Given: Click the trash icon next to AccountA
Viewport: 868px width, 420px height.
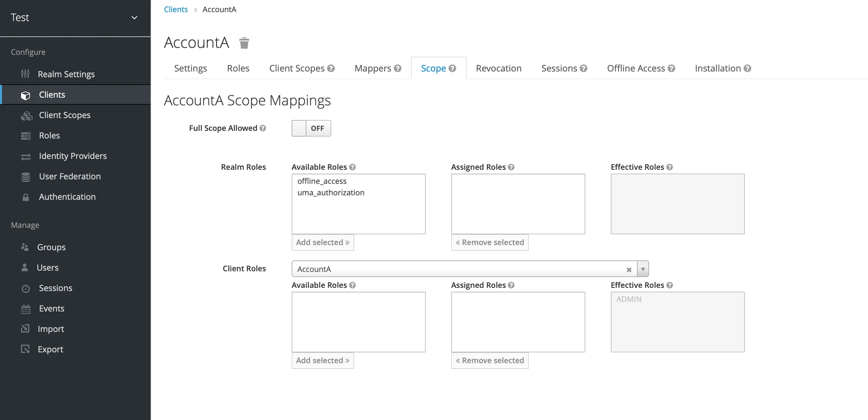Looking at the screenshot, I should (244, 43).
